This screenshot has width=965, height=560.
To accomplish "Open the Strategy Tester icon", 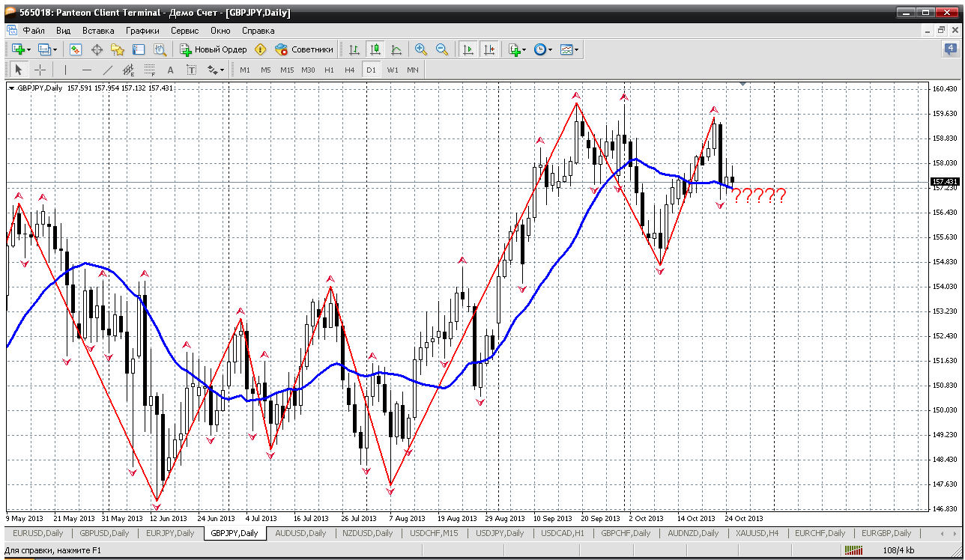I will 160,49.
